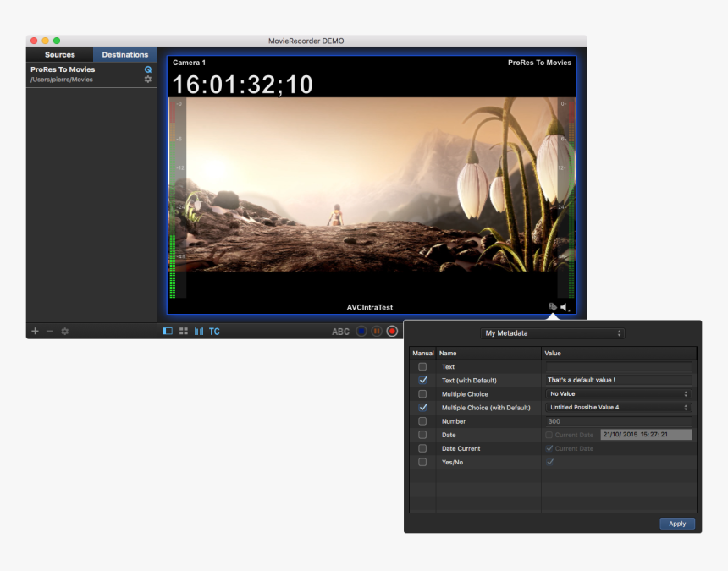Switch to the Sources tab
This screenshot has width=728, height=571.
click(59, 54)
